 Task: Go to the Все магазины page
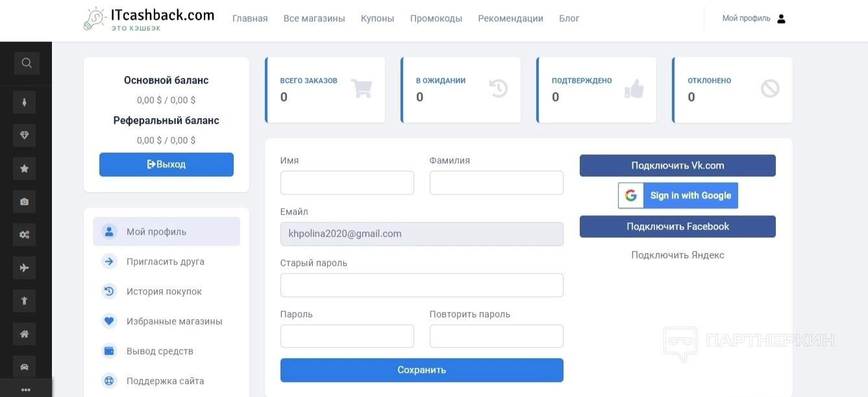pyautogui.click(x=314, y=19)
